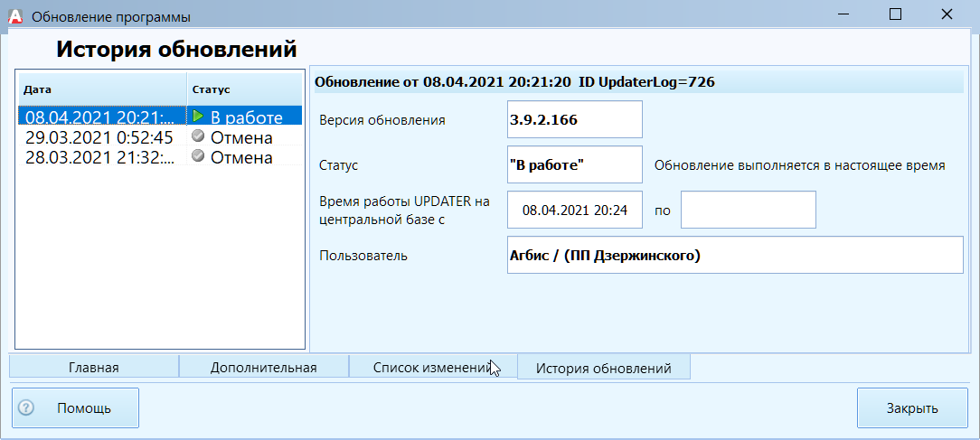Click the app logo icon in title bar

point(15,16)
